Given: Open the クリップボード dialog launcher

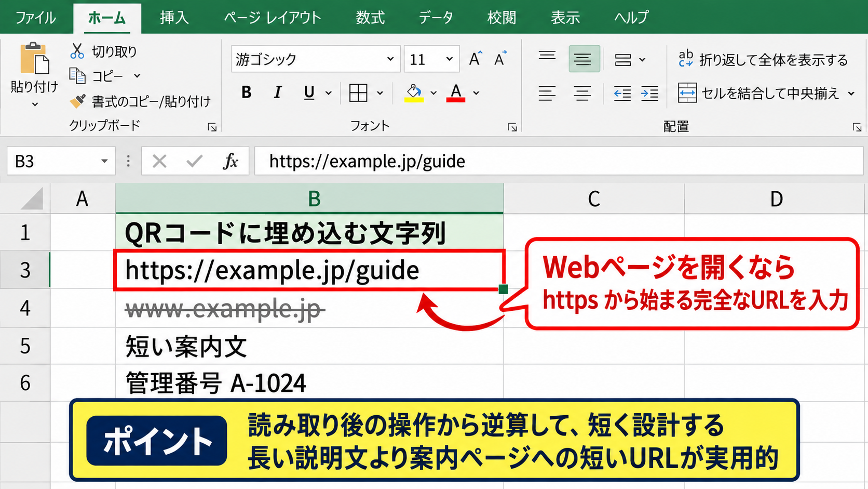Looking at the screenshot, I should tap(212, 127).
